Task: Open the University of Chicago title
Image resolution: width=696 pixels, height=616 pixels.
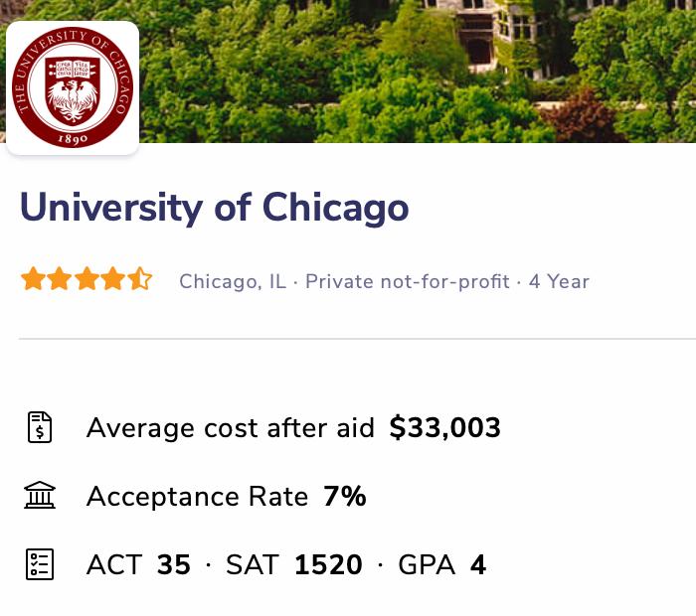Action: [x=214, y=208]
